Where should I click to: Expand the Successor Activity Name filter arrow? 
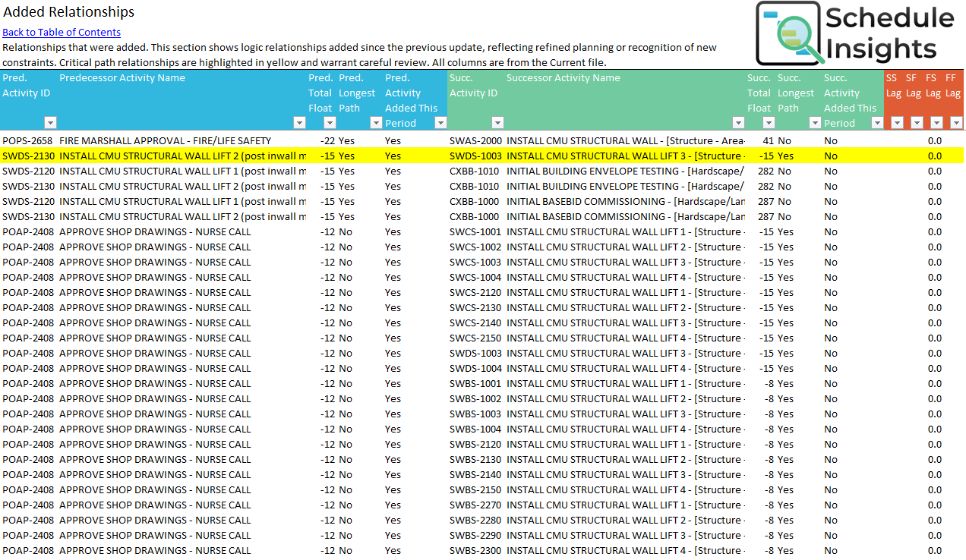737,123
